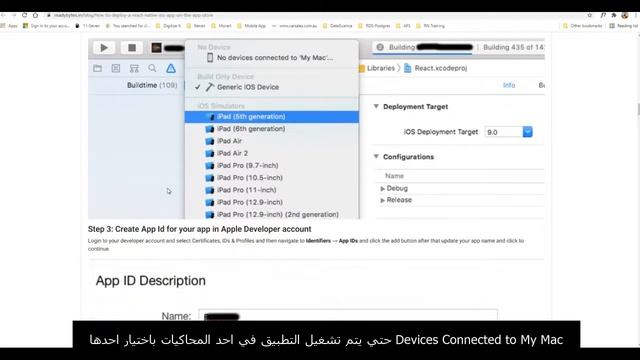640x360 pixels.
Task: Choose iPad Air simulator
Action: (271, 141)
